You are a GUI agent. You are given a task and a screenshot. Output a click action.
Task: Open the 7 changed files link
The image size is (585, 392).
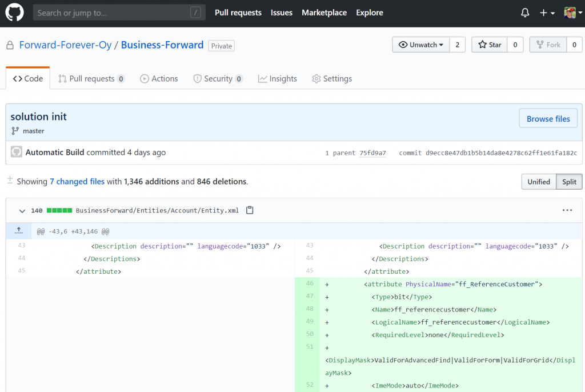[x=77, y=182]
